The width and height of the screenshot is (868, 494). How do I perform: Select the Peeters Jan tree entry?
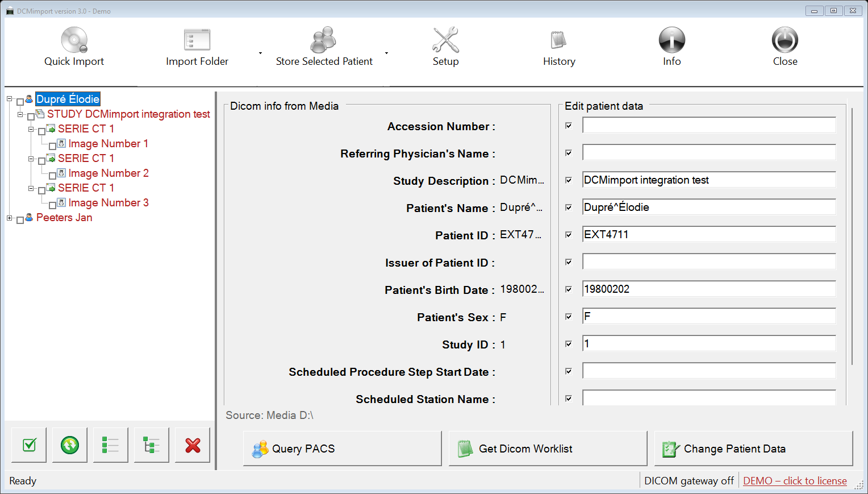pos(64,217)
